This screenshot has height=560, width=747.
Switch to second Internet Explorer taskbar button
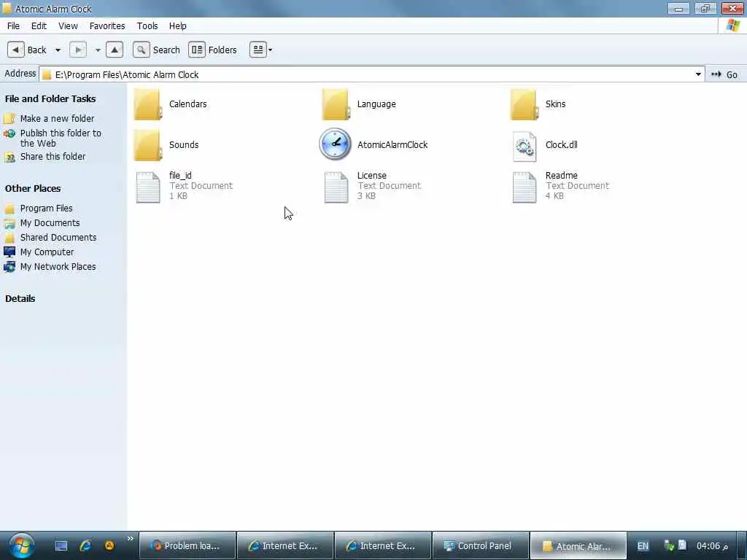click(382, 545)
